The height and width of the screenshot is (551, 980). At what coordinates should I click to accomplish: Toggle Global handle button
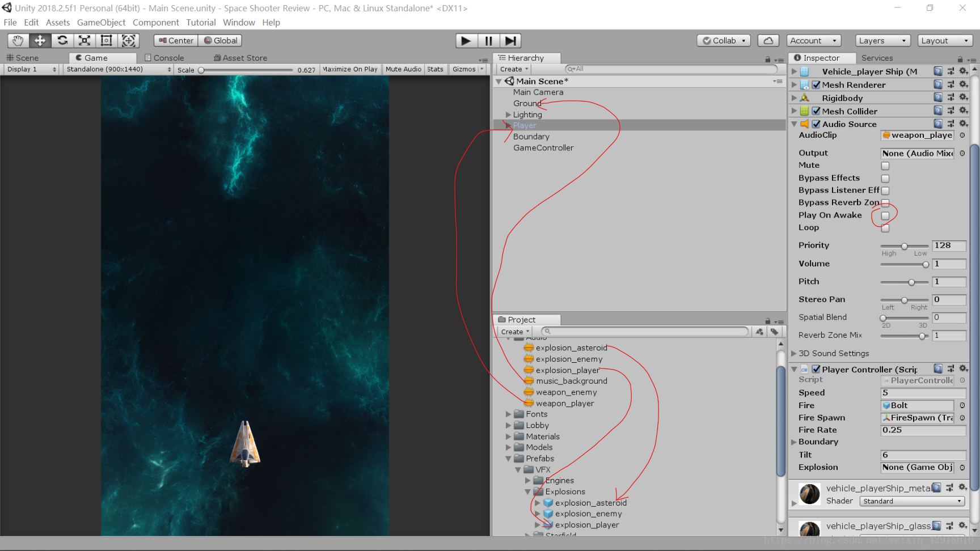[220, 41]
